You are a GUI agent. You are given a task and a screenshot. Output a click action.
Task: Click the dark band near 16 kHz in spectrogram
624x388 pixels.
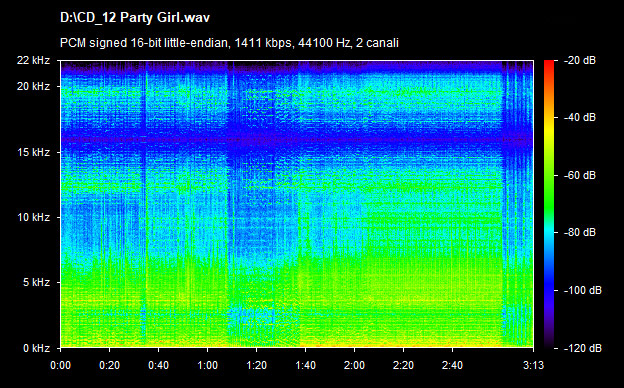(x=296, y=139)
